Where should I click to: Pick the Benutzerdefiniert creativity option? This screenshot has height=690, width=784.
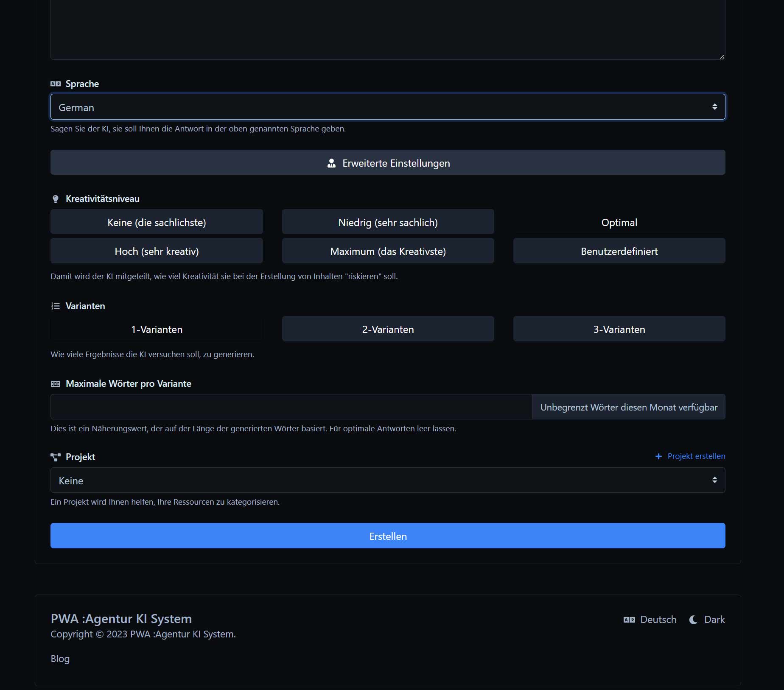tap(619, 251)
